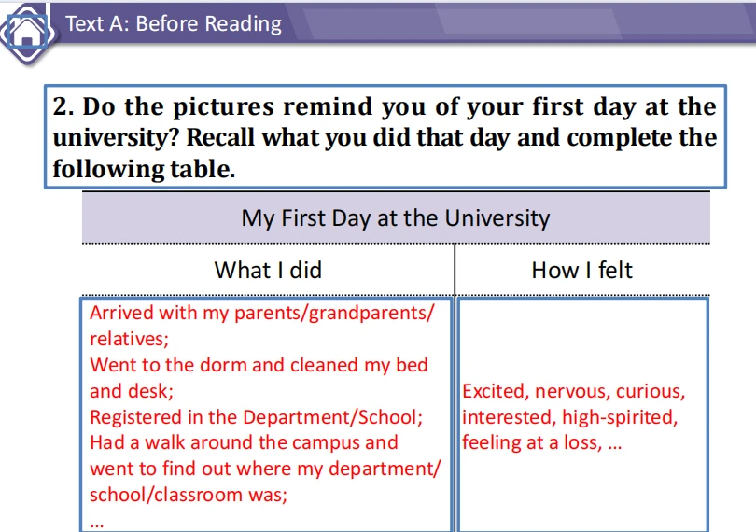Click the 'Had a walk around the campus' line
The height and width of the screenshot is (532, 756).
244,442
